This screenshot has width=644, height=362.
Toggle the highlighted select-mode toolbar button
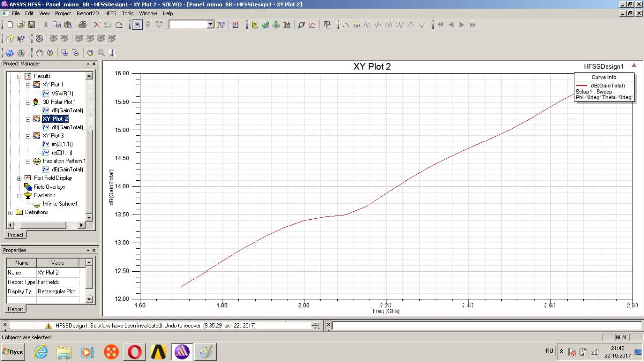137,25
